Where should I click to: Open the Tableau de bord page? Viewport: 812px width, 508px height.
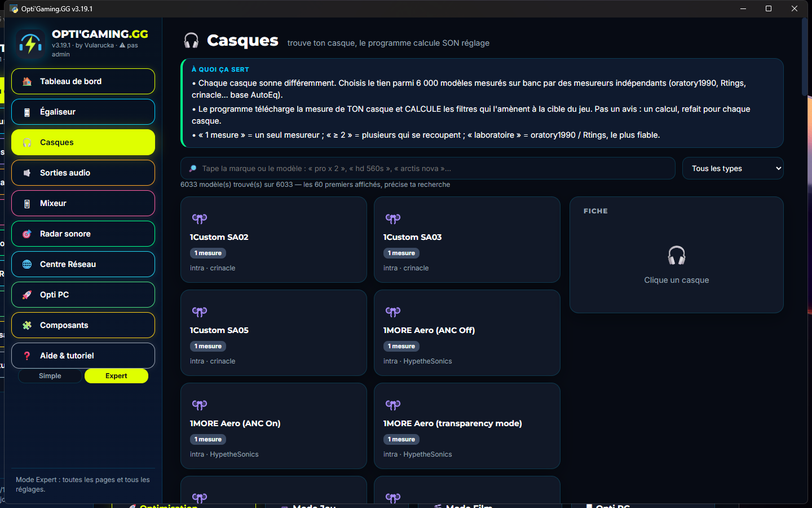[83, 81]
